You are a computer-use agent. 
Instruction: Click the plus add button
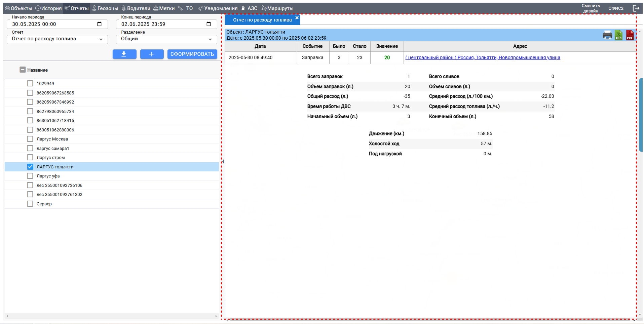(152, 54)
